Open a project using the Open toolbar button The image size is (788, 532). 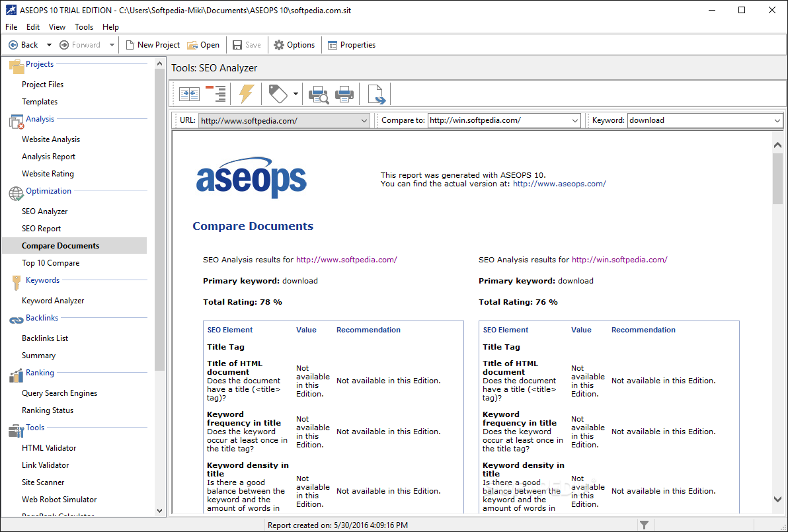pyautogui.click(x=204, y=45)
